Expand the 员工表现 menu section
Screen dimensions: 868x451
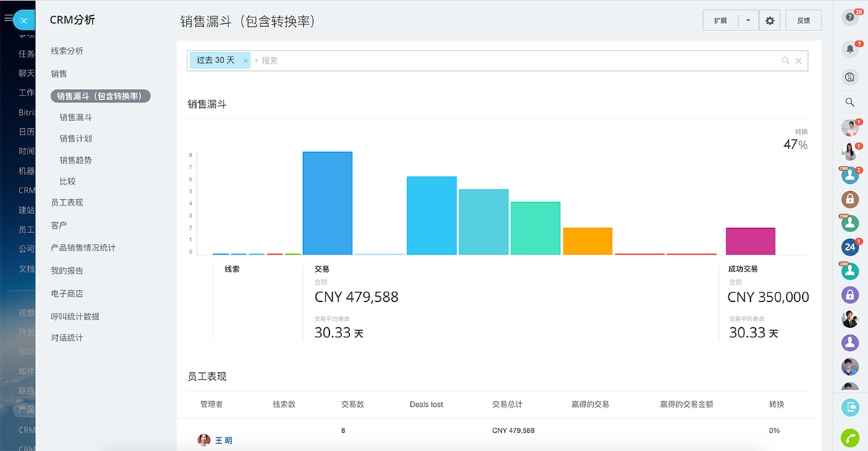(67, 203)
